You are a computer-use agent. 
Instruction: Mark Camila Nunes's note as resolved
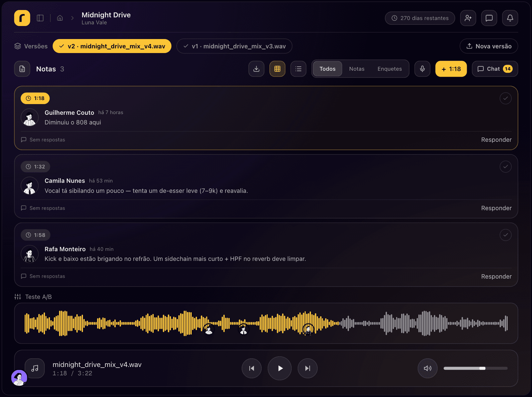(506, 167)
